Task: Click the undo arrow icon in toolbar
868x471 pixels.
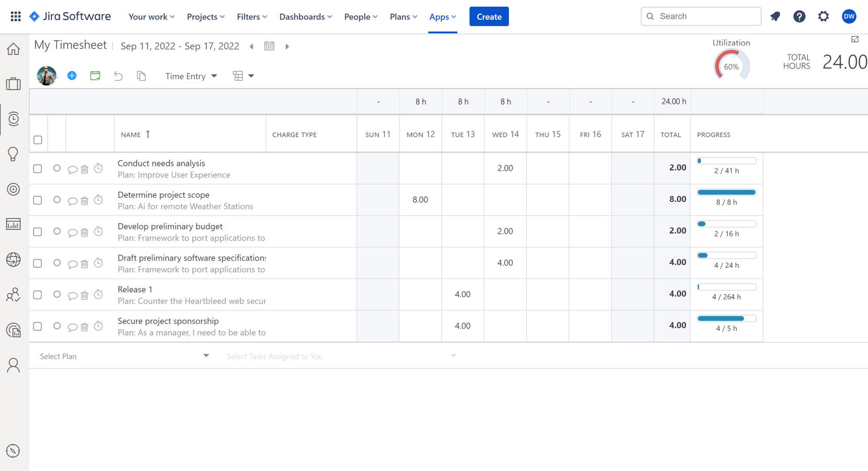Action: 118,76
